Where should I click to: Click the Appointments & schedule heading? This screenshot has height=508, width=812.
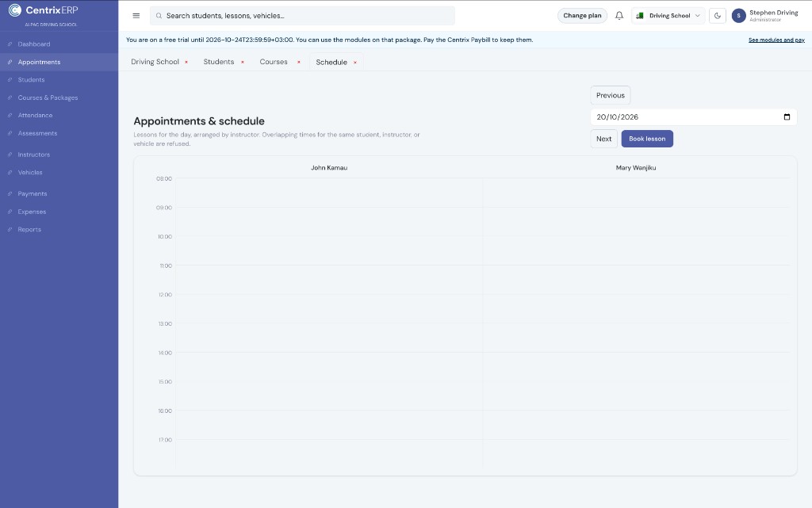tap(199, 121)
